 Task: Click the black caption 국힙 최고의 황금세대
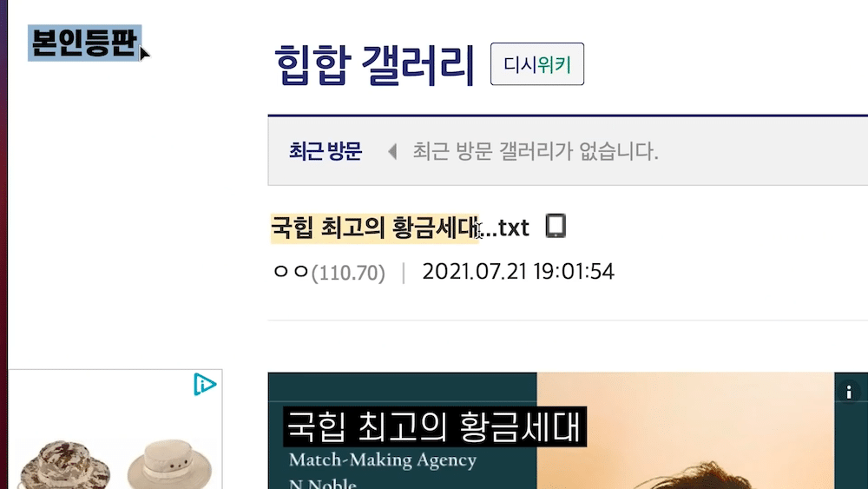click(x=435, y=427)
